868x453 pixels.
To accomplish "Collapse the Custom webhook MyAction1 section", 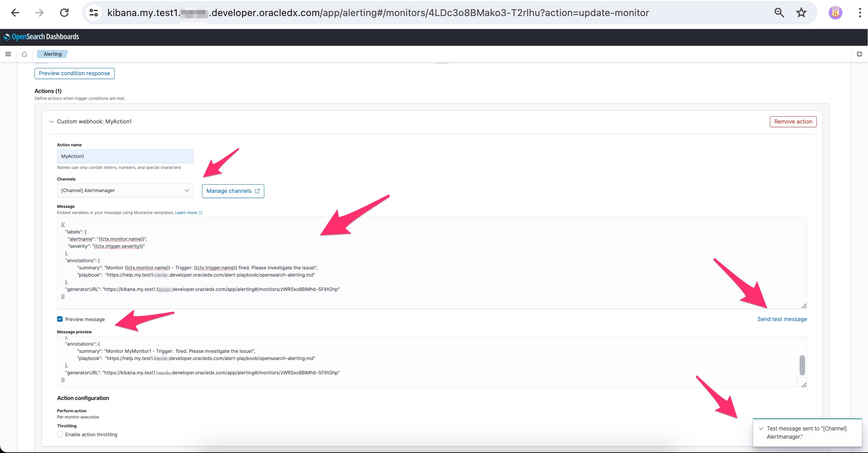I will point(52,122).
